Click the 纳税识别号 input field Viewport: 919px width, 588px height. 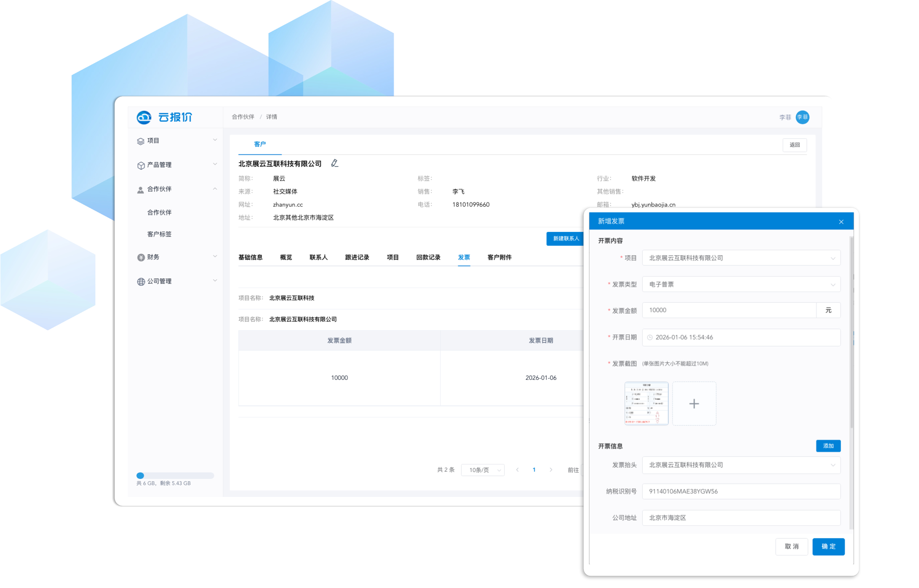point(741,491)
